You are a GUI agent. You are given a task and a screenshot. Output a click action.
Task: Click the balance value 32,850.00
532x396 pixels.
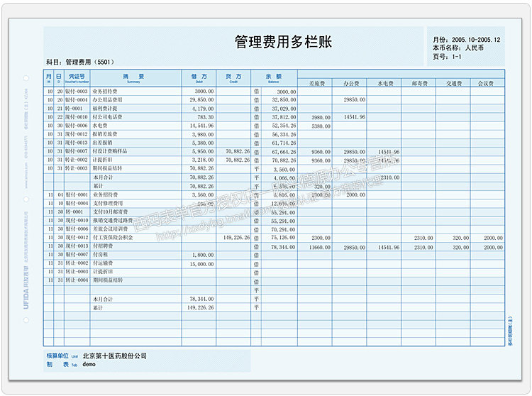pyautogui.click(x=284, y=100)
